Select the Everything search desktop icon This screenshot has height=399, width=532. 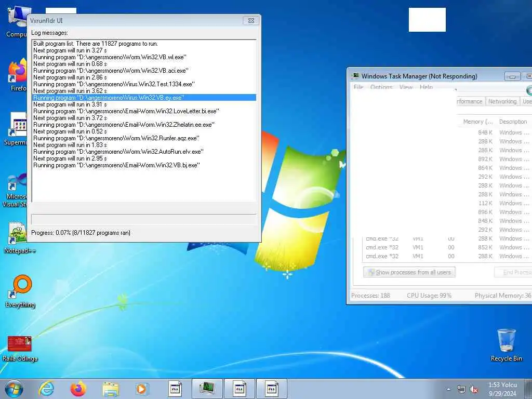pos(20,291)
